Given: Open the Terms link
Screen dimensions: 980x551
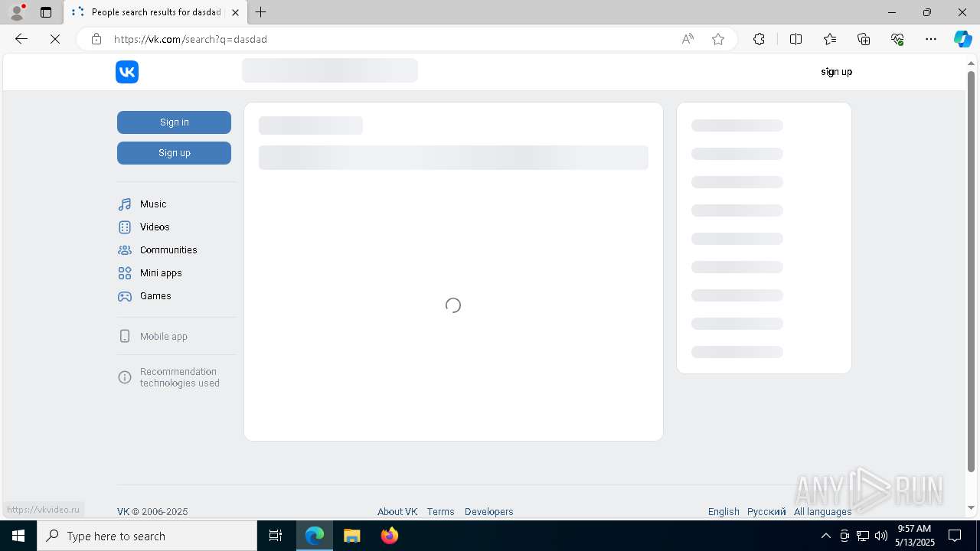Looking at the screenshot, I should 441,512.
